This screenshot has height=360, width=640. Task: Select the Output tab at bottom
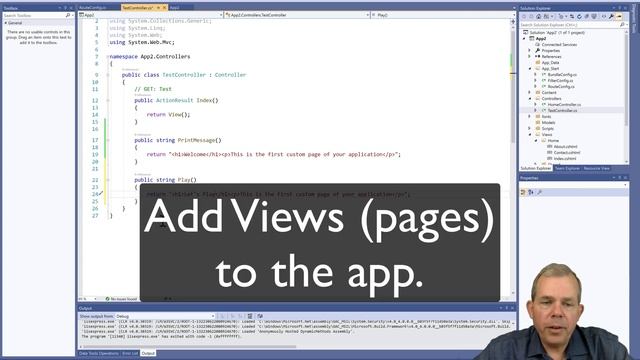(148, 353)
